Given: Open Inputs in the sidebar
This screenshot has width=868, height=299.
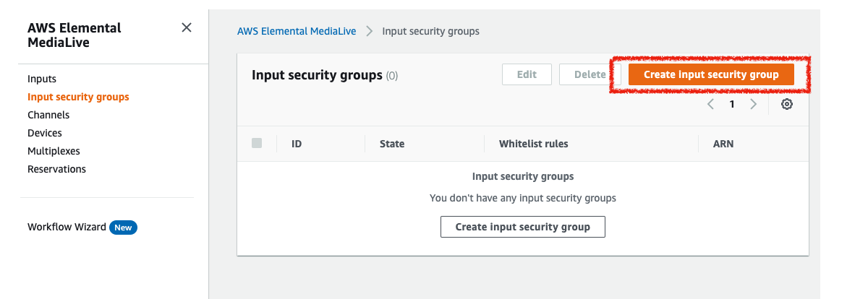Looking at the screenshot, I should click(42, 79).
